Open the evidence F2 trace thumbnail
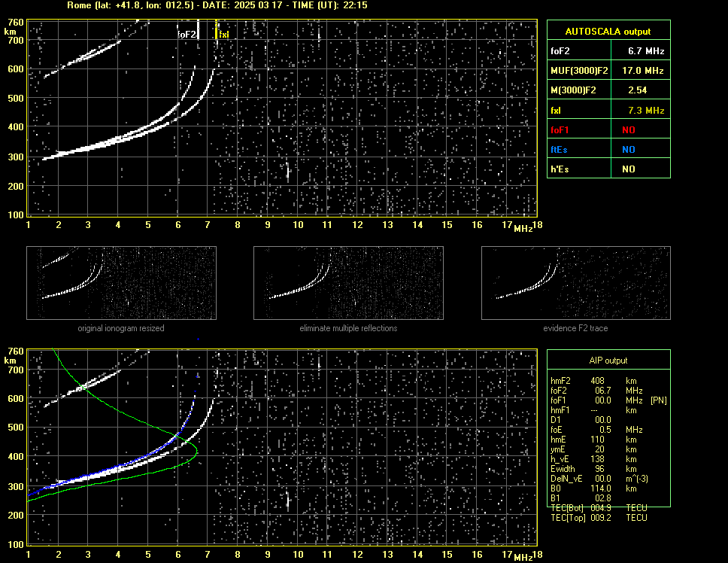This screenshot has height=563, width=728. (576, 283)
